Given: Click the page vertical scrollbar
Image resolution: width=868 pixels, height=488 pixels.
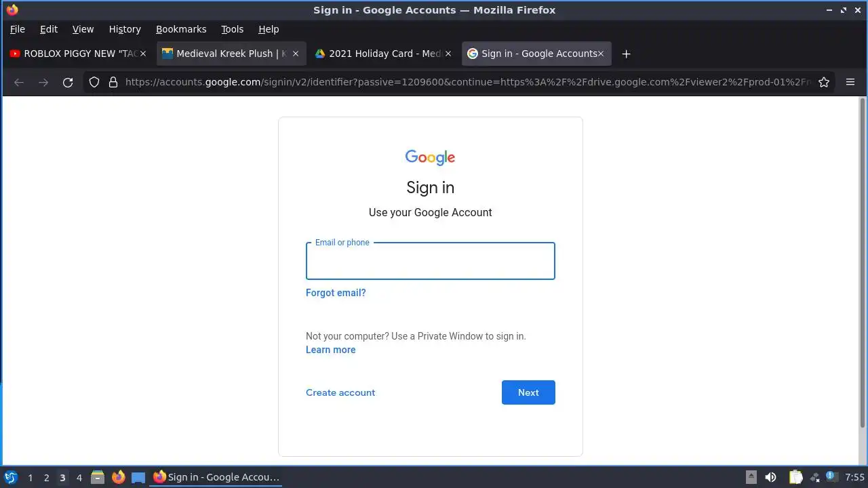Looking at the screenshot, I should click(x=863, y=263).
